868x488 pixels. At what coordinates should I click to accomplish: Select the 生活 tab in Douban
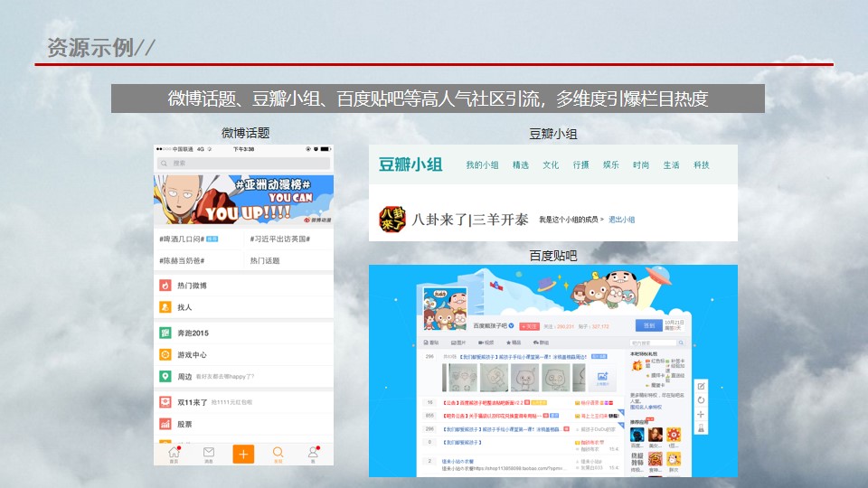(671, 164)
